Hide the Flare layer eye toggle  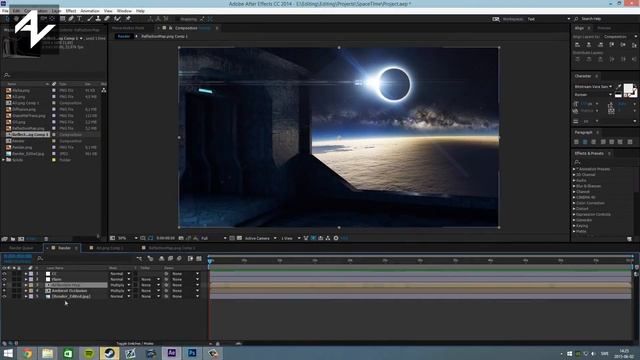pos(4,280)
